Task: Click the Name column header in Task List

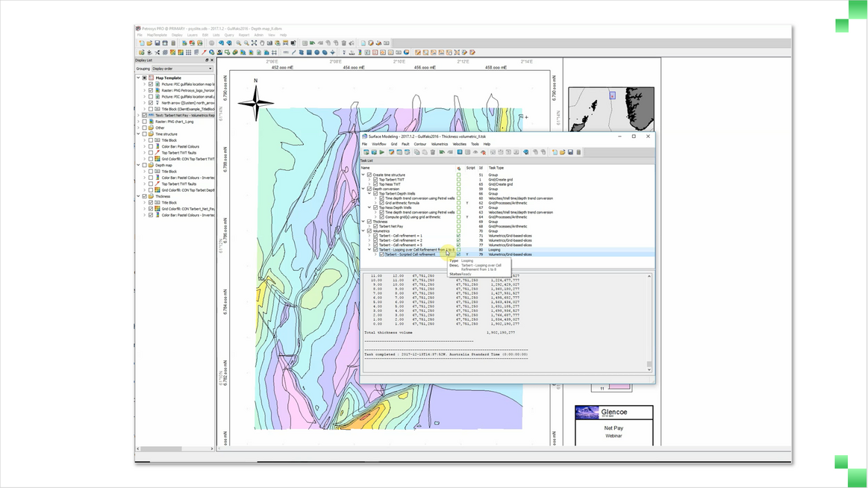Action: [366, 167]
